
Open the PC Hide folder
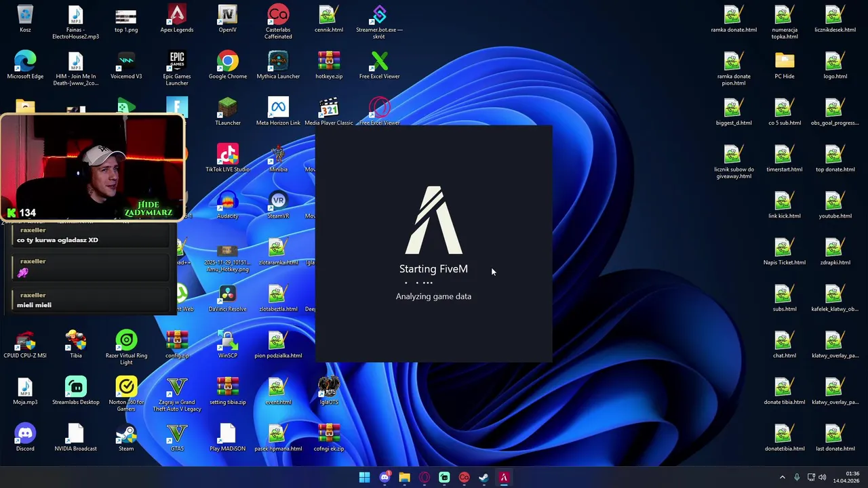pos(785,66)
